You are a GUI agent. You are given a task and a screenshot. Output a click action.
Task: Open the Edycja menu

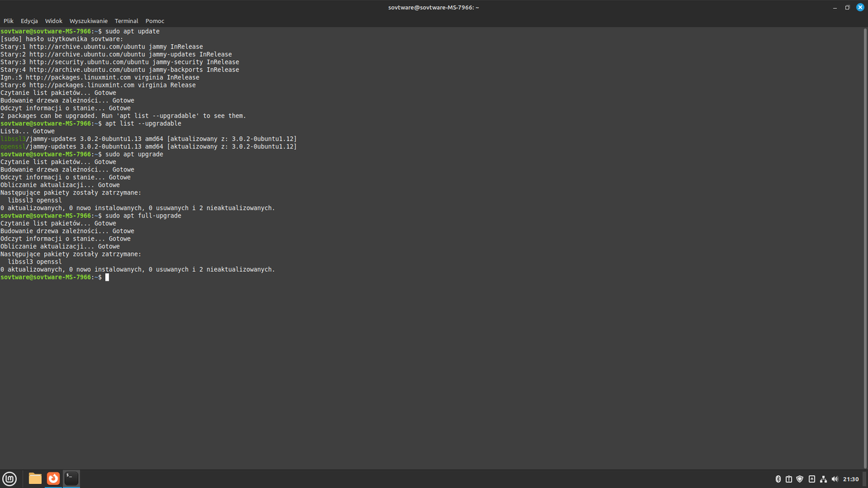click(x=29, y=21)
